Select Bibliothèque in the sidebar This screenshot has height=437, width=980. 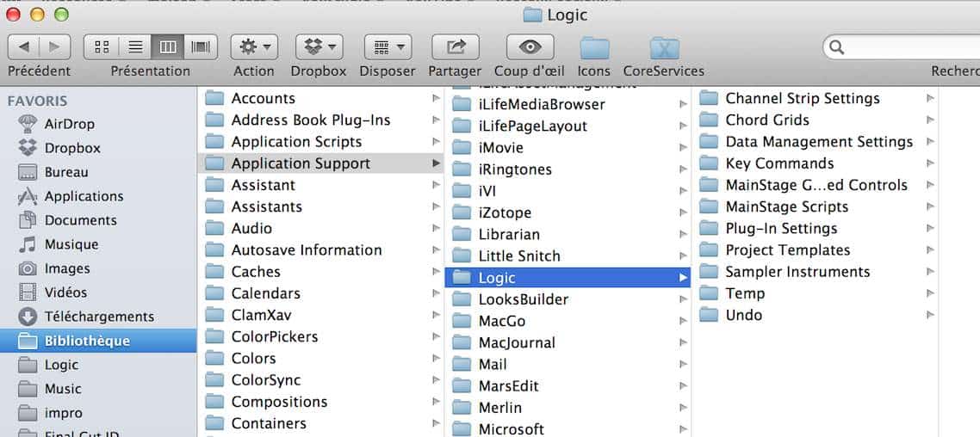point(98,341)
